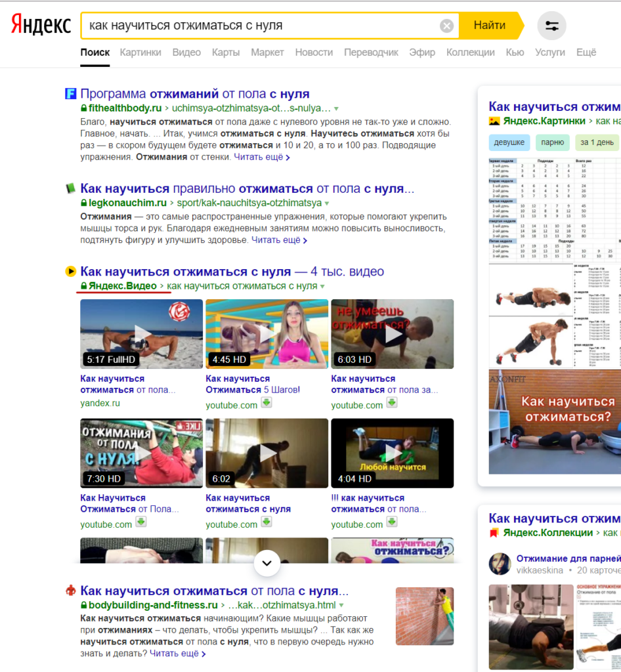This screenshot has width=621, height=672.
Task: Select the "за 1 день" filter chip
Action: 596,142
